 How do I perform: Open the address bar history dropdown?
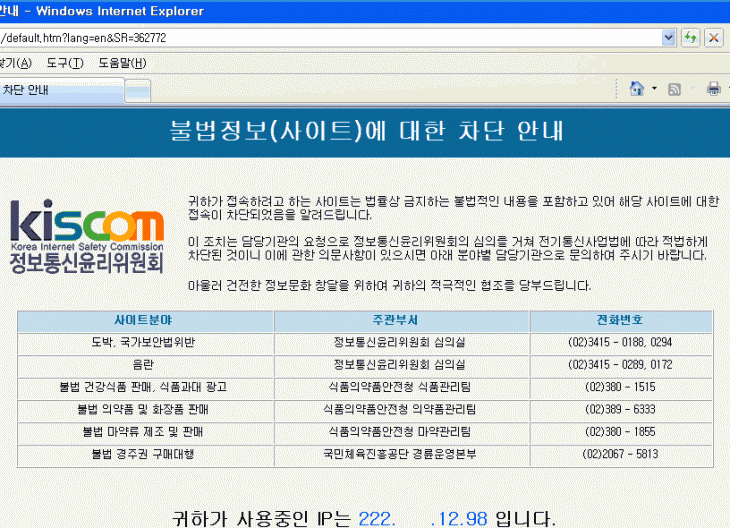(x=669, y=37)
